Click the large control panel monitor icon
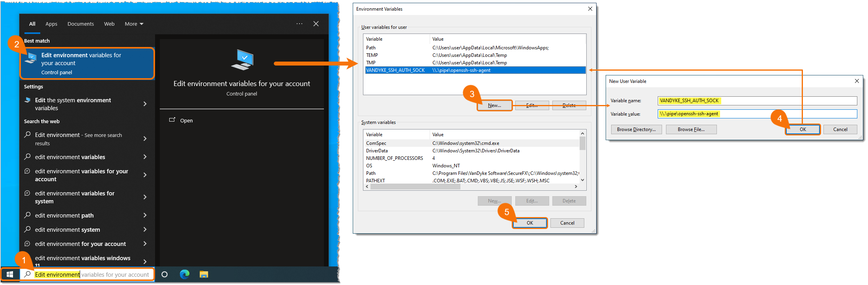Viewport: 868px width, 285px height. pyautogui.click(x=242, y=60)
